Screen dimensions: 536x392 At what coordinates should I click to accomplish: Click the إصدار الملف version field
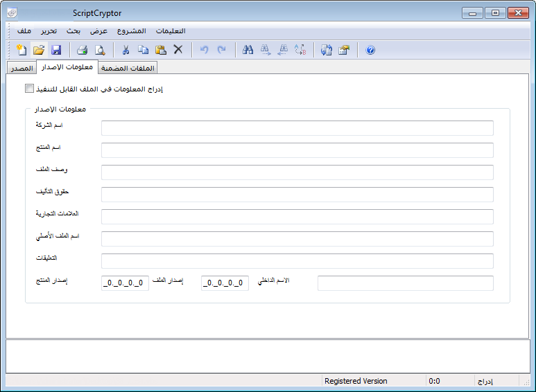pos(225,283)
